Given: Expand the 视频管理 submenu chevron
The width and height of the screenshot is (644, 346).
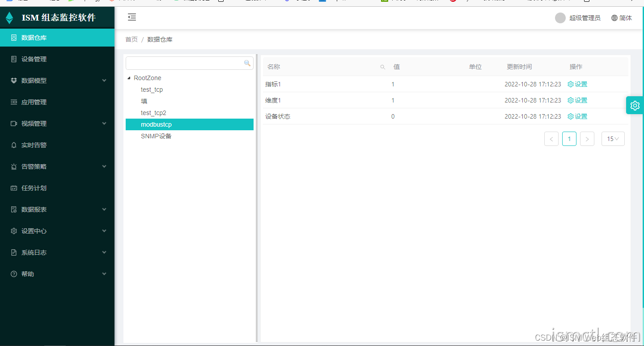Looking at the screenshot, I should click(x=104, y=124).
